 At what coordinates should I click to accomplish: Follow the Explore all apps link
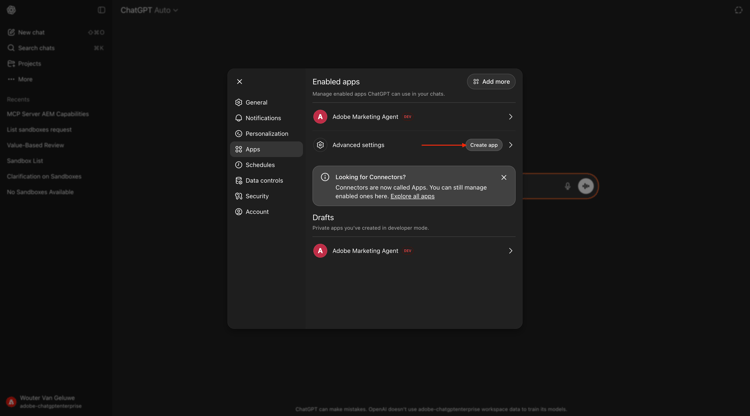[412, 196]
